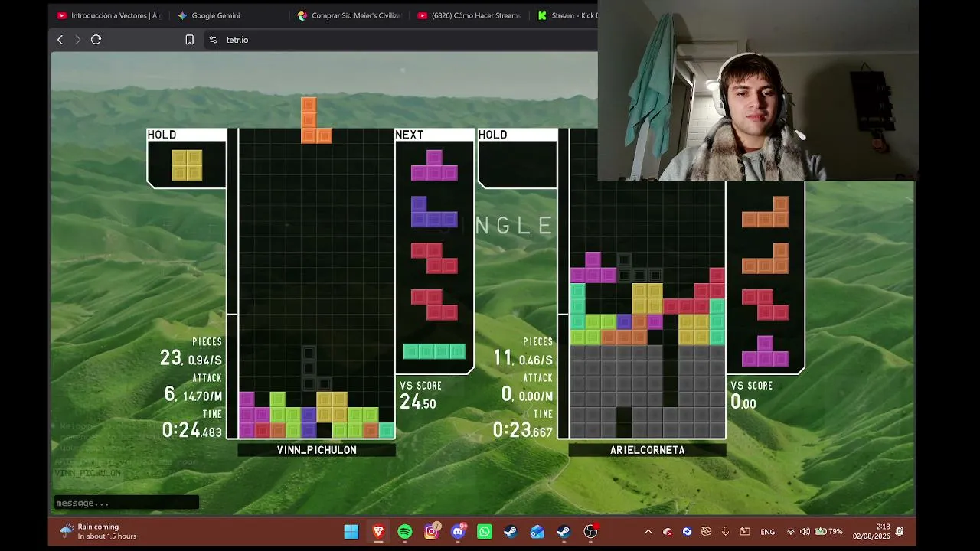
Task: Click the battery 79% indicator
Action: [829, 532]
